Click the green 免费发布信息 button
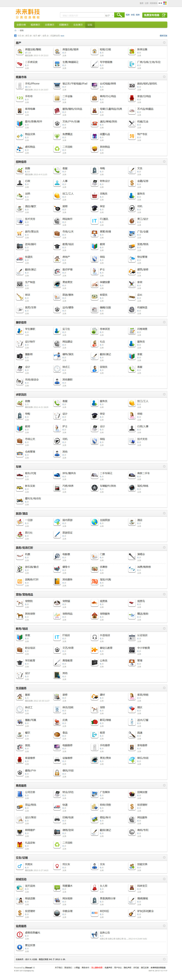This screenshot has width=182, height=980. point(155,15)
